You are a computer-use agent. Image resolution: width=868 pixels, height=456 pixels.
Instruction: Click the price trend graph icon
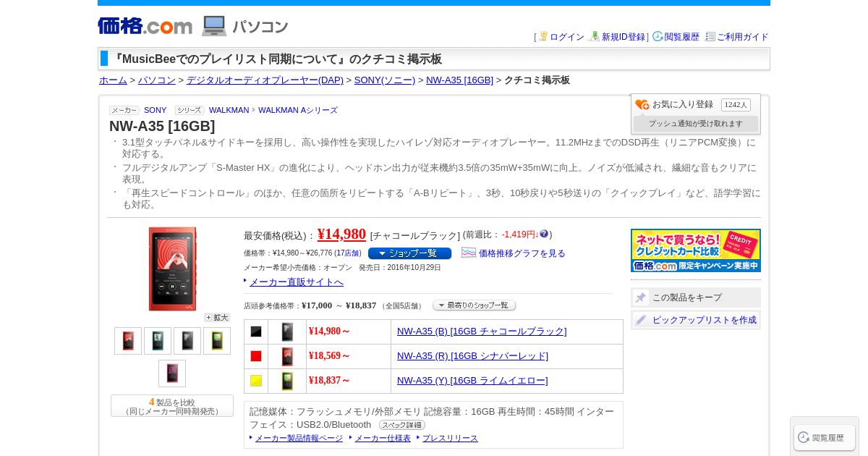point(469,253)
